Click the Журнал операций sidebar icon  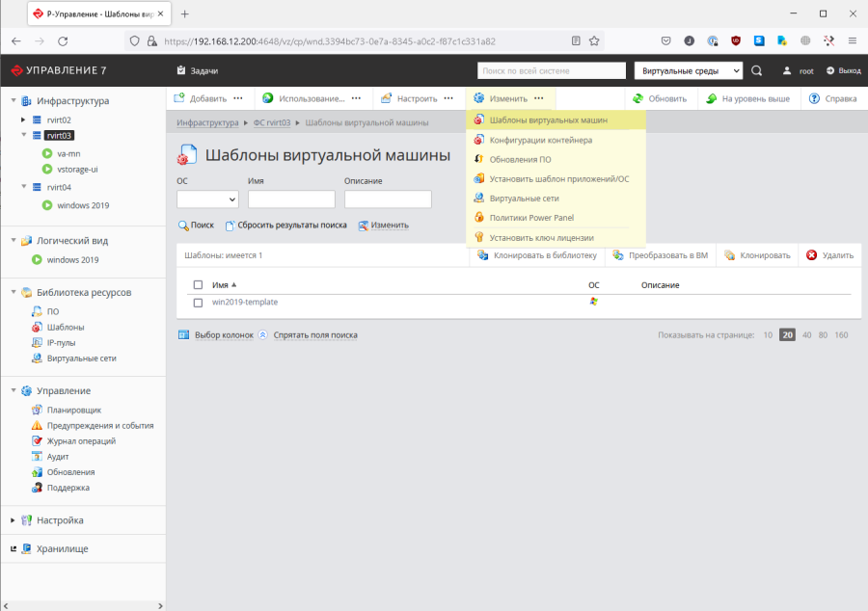[37, 440]
